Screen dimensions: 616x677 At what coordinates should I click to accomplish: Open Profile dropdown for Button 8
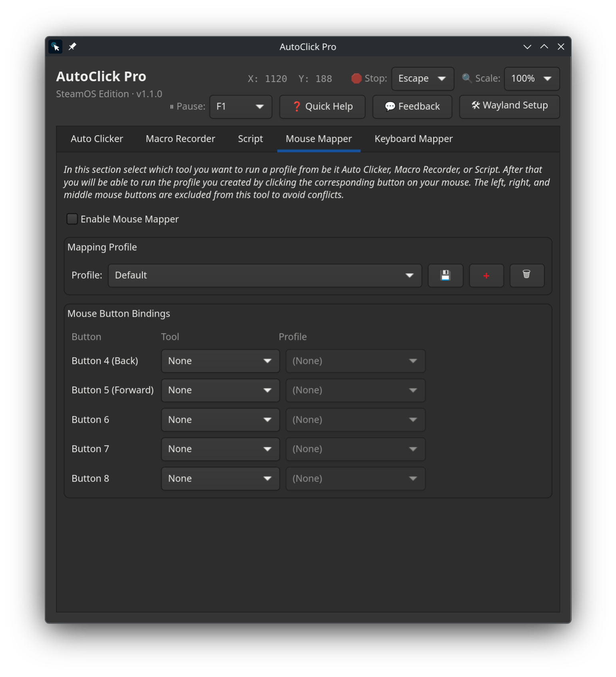pos(355,478)
